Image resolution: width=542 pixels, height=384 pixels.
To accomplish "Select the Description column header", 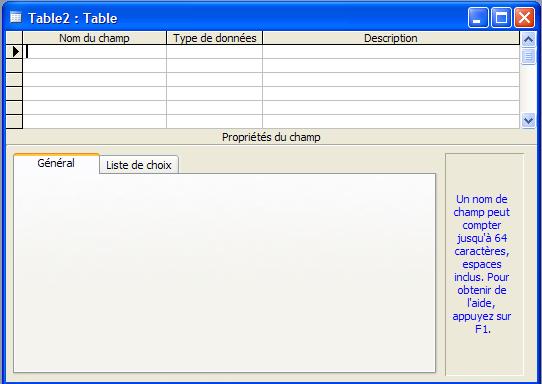I will pos(391,38).
